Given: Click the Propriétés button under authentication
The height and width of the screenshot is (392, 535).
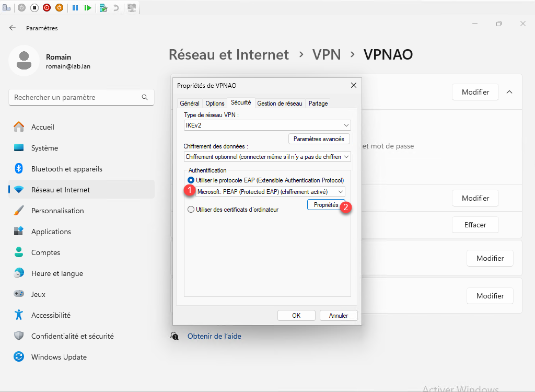Looking at the screenshot, I should (325, 205).
